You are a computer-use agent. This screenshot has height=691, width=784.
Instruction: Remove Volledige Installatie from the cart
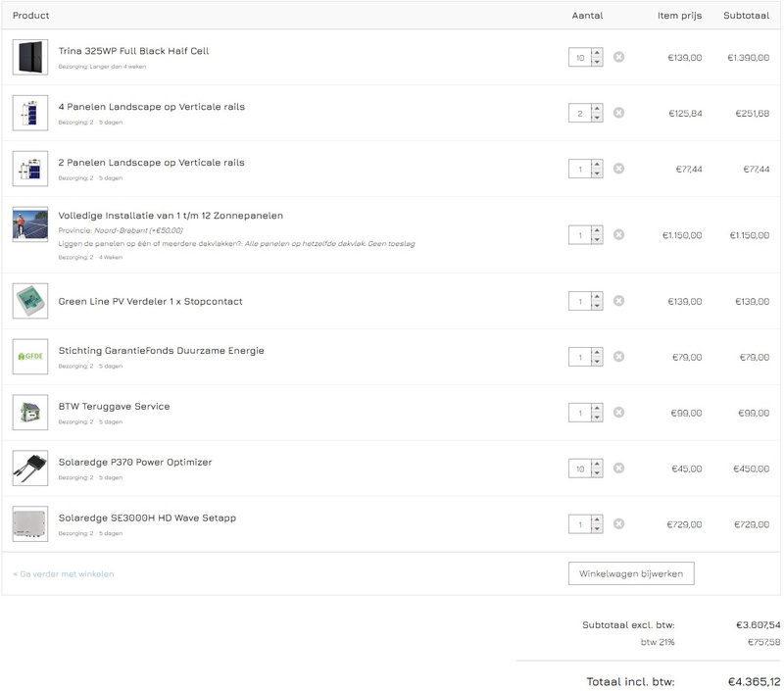point(618,235)
